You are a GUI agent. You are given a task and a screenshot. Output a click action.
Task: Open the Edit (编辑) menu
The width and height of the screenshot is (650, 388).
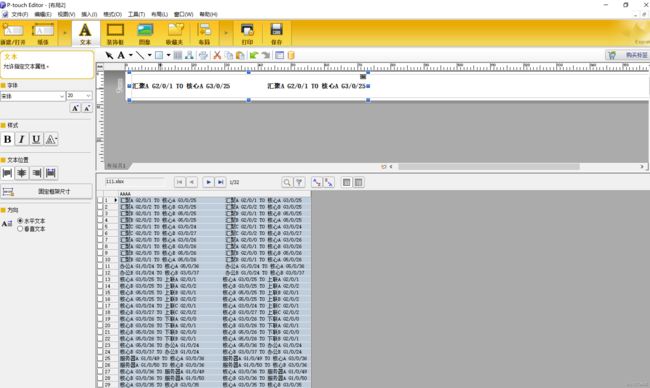tap(43, 15)
